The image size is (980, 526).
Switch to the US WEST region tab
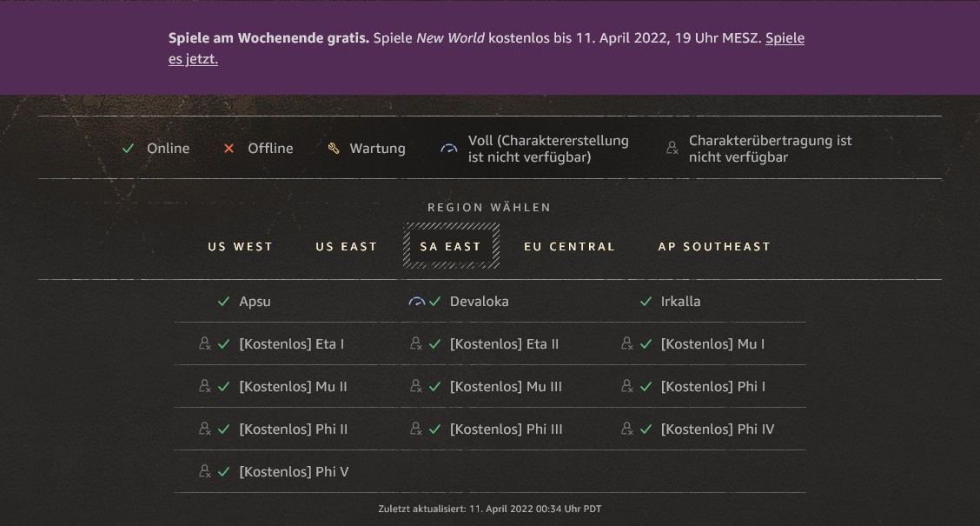[240, 247]
